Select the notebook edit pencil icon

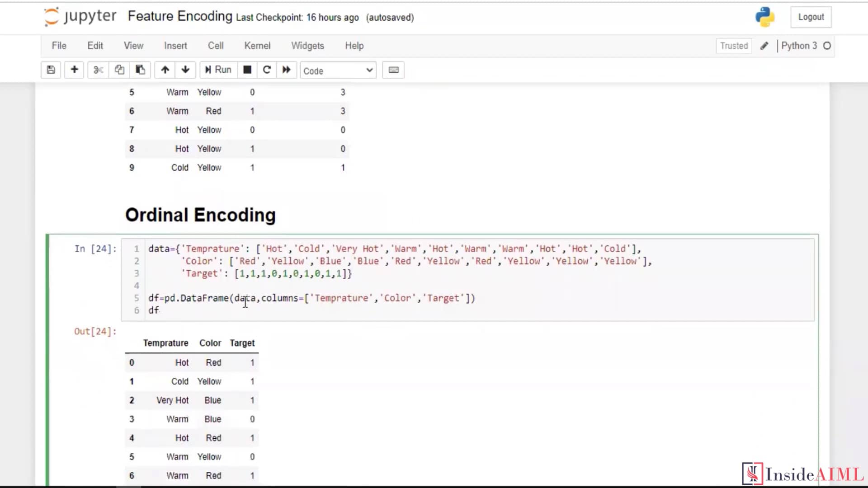click(x=764, y=46)
